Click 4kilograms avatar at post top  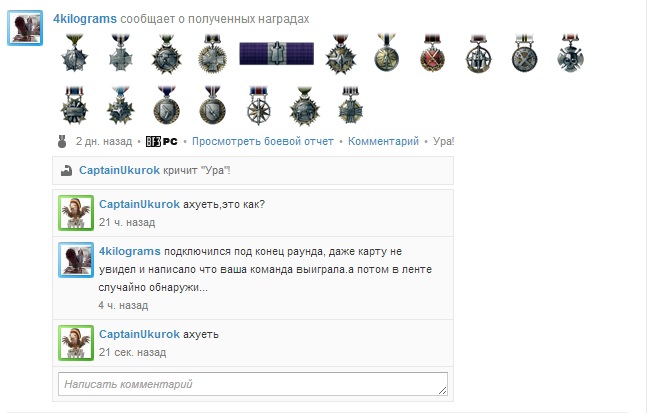[x=25, y=28]
